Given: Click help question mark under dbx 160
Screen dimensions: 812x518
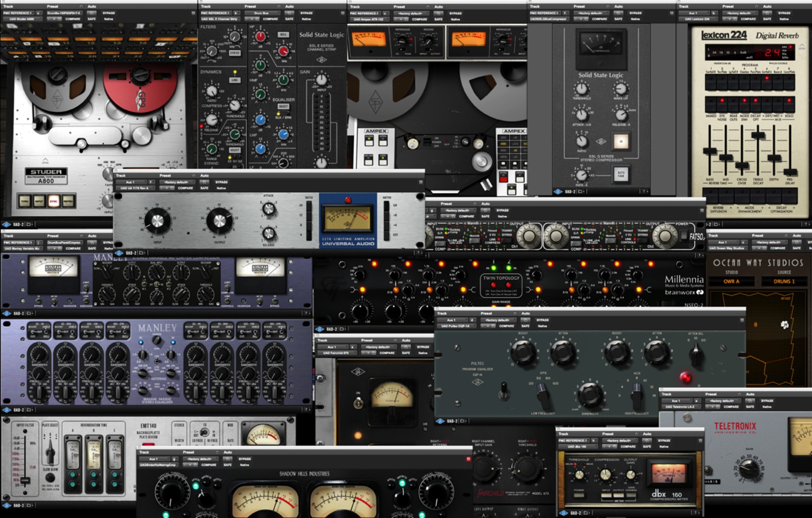Looking at the screenshot, I should tap(696, 513).
